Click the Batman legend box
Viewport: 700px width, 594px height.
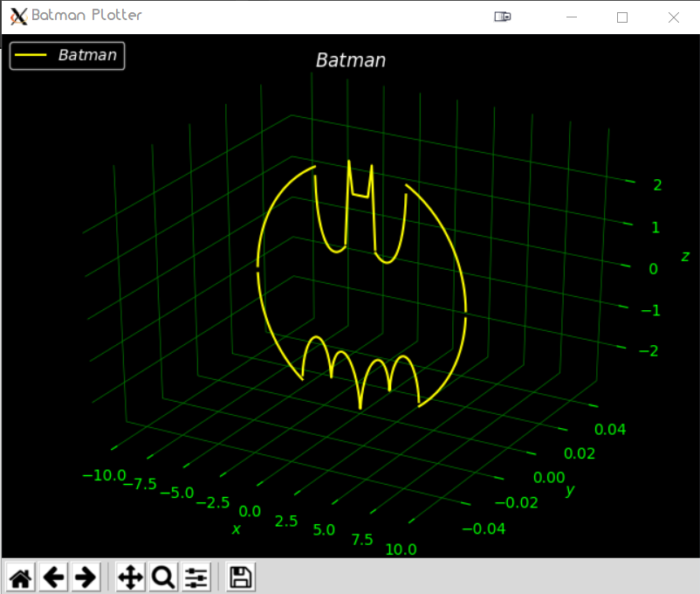[x=67, y=56]
